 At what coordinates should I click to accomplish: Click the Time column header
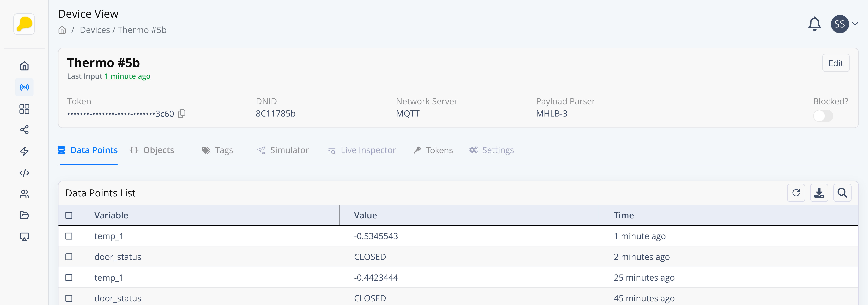pyautogui.click(x=623, y=215)
